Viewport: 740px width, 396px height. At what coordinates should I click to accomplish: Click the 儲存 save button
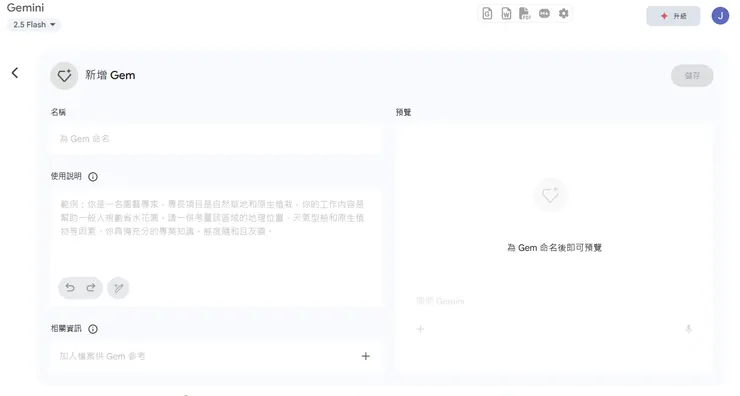692,76
